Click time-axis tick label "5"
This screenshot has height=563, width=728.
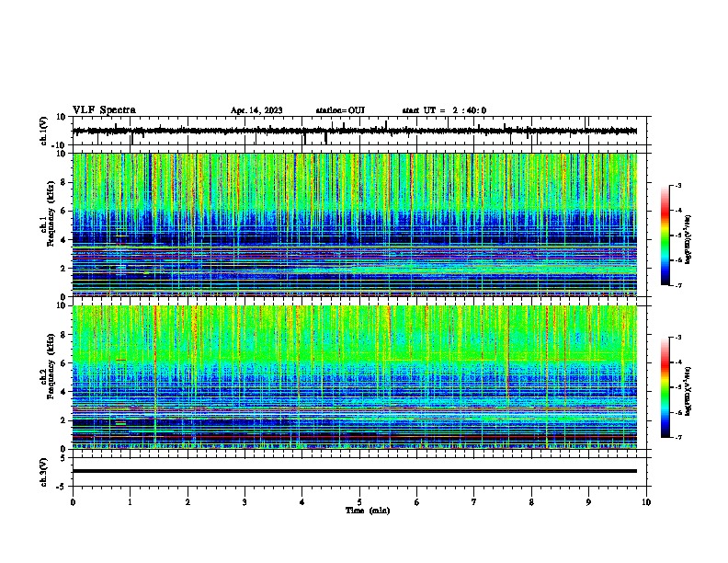[359, 502]
